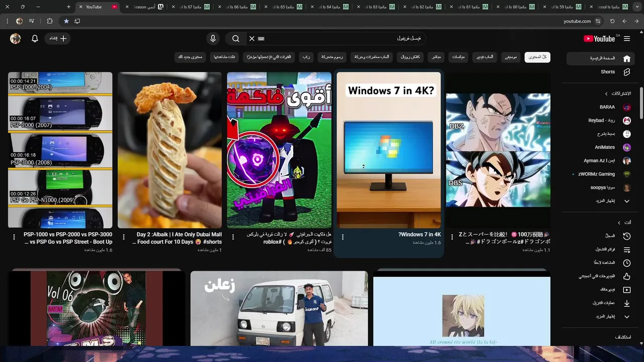The image size is (644, 362).
Task: Go forward with browser forward arrow
Action: 624,21
